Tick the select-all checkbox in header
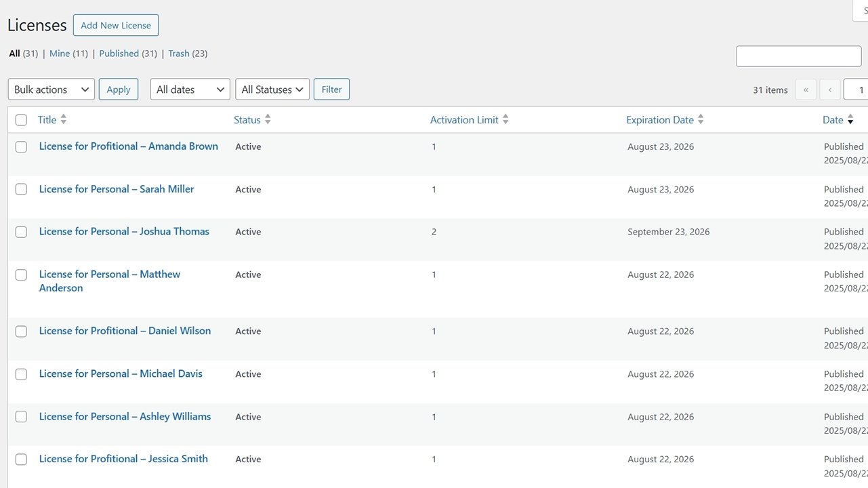868x488 pixels. coord(21,120)
